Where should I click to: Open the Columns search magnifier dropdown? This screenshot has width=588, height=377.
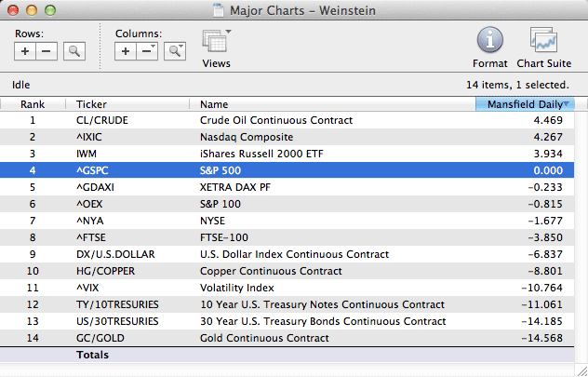tap(174, 51)
